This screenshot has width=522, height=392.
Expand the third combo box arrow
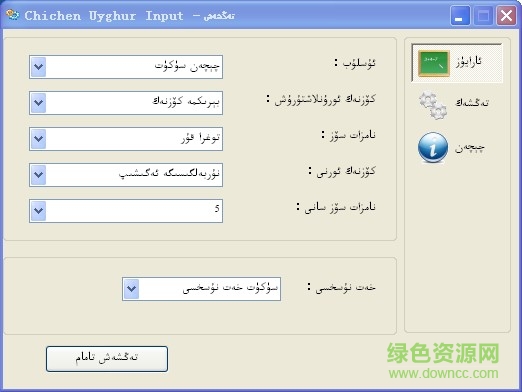point(39,139)
